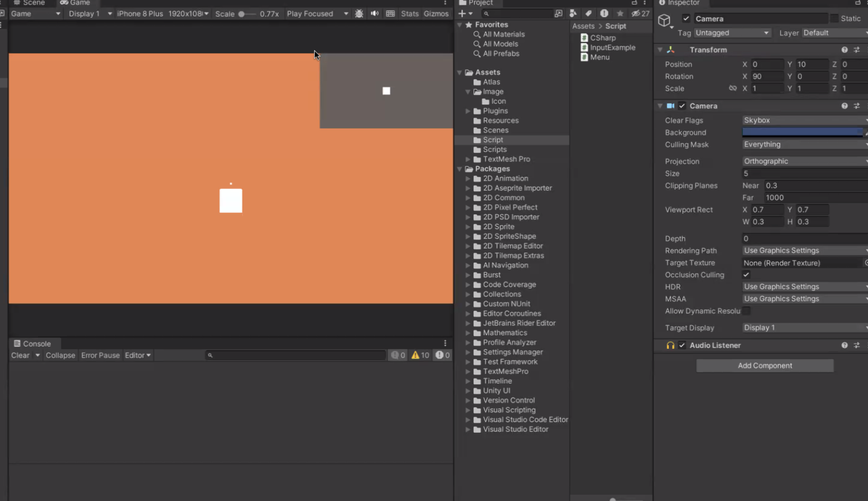
Task: Adjust the Game view Scale slider
Action: click(247, 14)
